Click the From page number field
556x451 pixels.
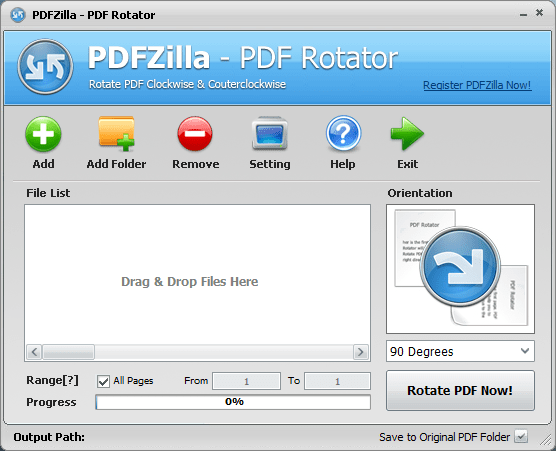tap(246, 381)
